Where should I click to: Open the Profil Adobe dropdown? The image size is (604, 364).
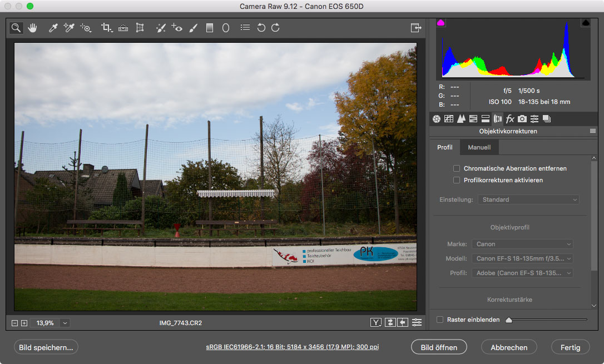(x=522, y=273)
